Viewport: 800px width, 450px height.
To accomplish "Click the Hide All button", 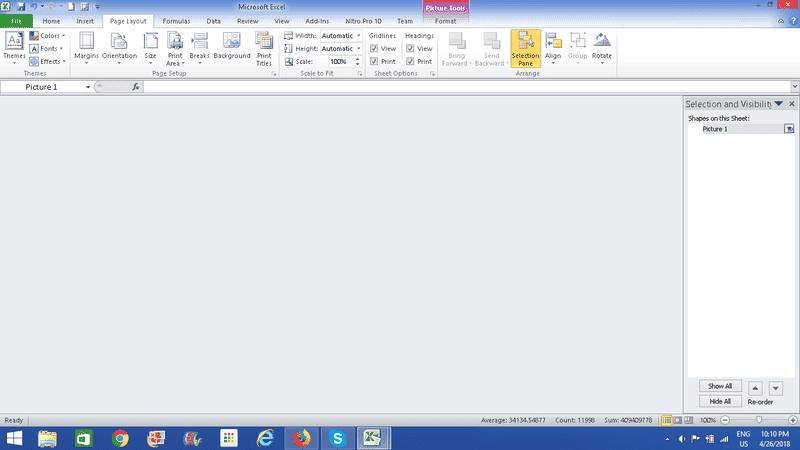I will tap(720, 402).
